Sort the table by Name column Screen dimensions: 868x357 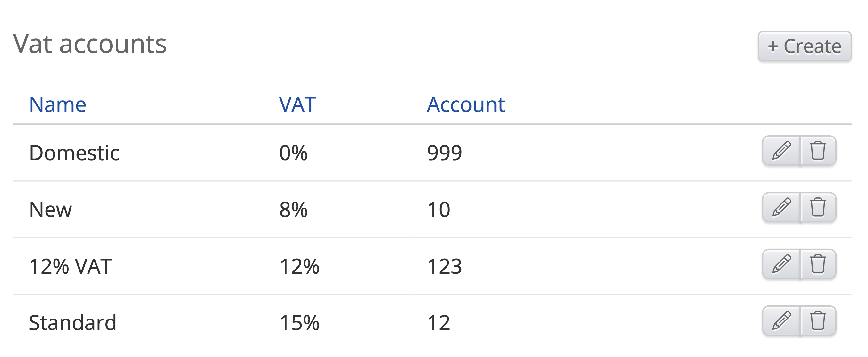click(x=58, y=104)
